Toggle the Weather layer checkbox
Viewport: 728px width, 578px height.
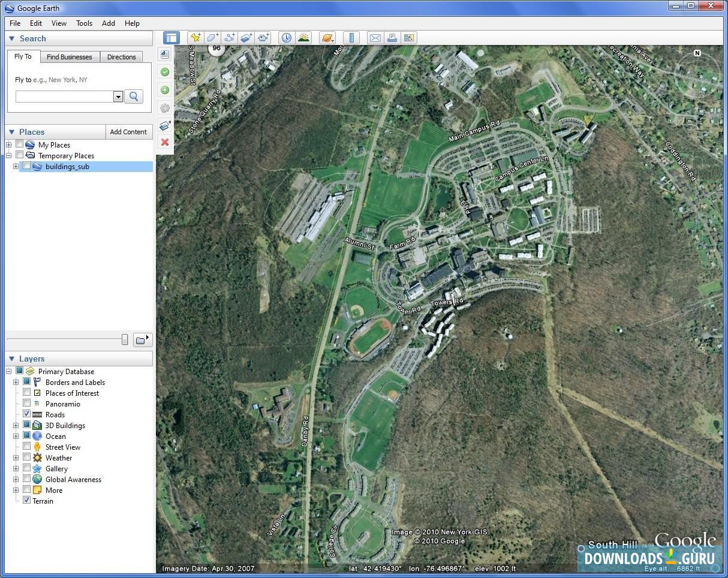[27, 457]
